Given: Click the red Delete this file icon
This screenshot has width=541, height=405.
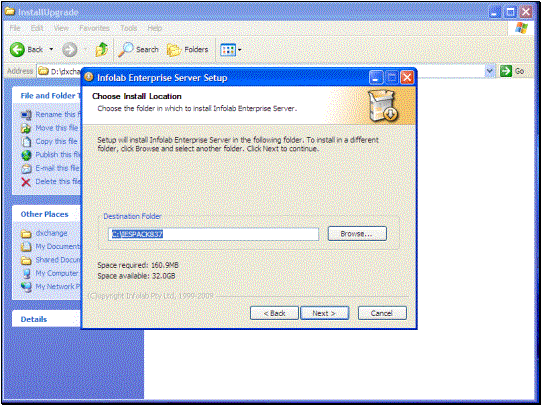Looking at the screenshot, I should point(26,182).
